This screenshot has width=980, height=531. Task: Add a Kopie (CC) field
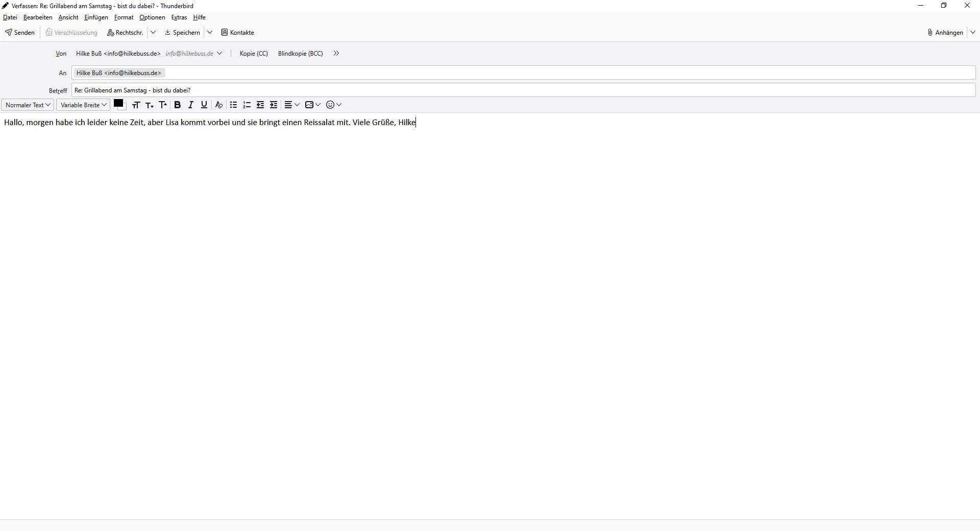point(254,54)
